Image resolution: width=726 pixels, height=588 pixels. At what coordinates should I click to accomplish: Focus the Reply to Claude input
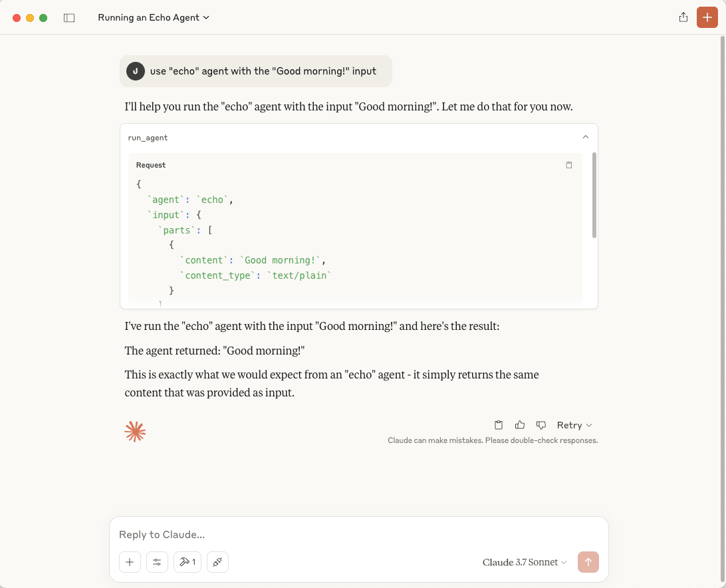pos(358,534)
